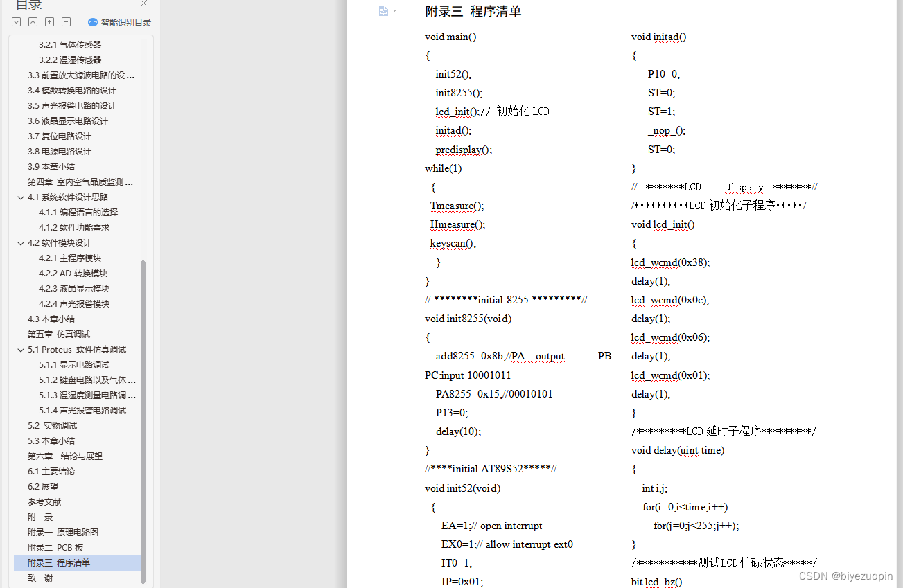The width and height of the screenshot is (903, 588).
Task: Navigate to 3.8 电源电路设计
Action: pyautogui.click(x=60, y=152)
